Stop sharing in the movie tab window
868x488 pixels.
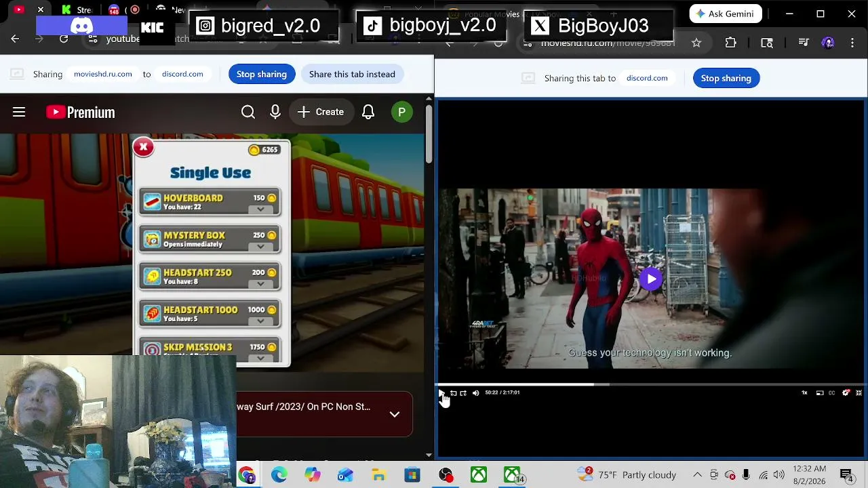click(x=726, y=78)
